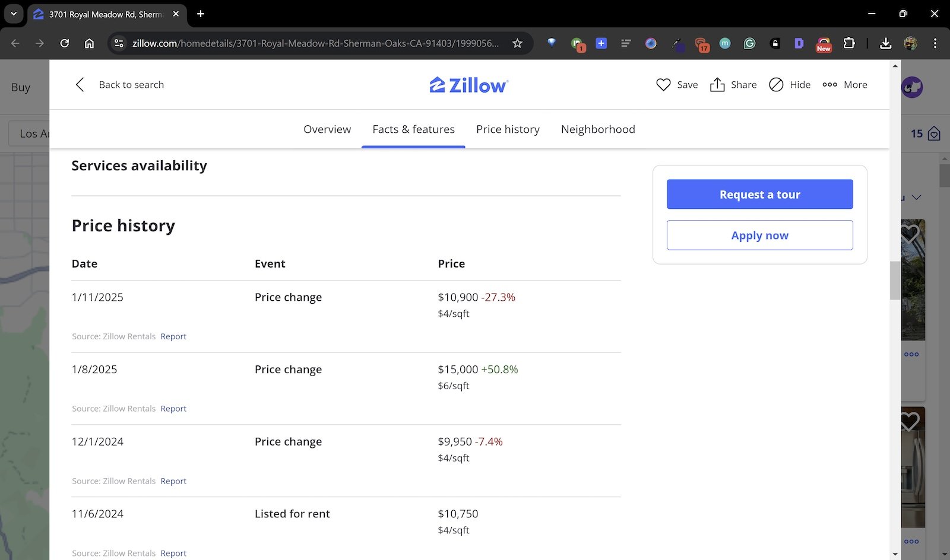The width and height of the screenshot is (950, 560).
Task: Open browser downloads
Action: click(886, 43)
